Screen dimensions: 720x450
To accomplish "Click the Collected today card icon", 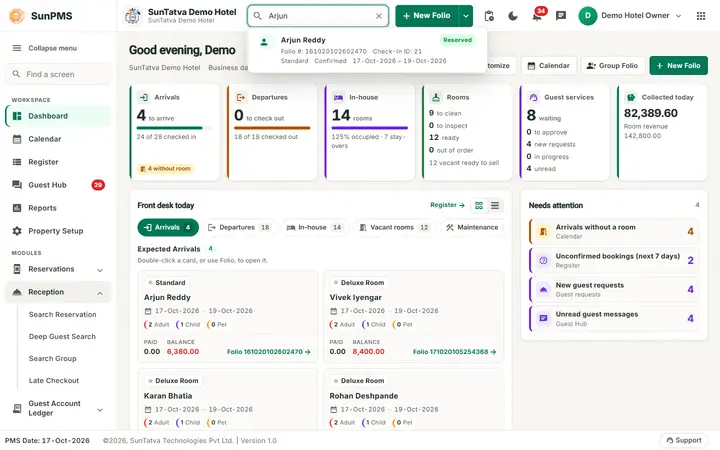I will [x=631, y=97].
